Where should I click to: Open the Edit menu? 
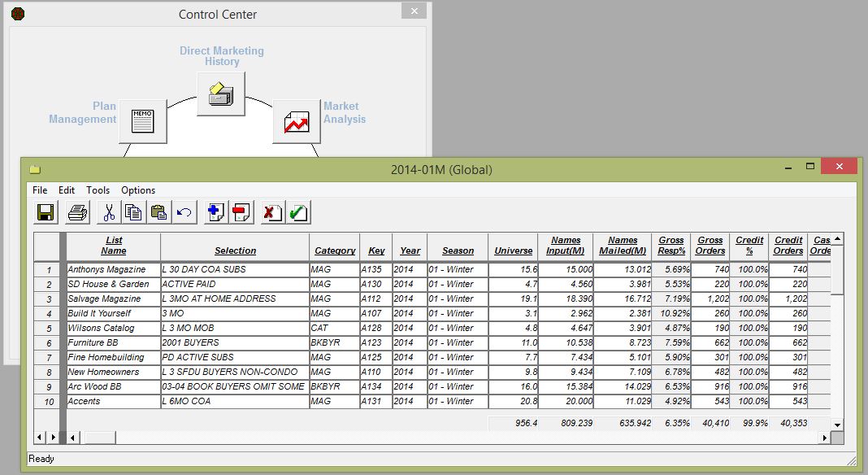(x=67, y=190)
